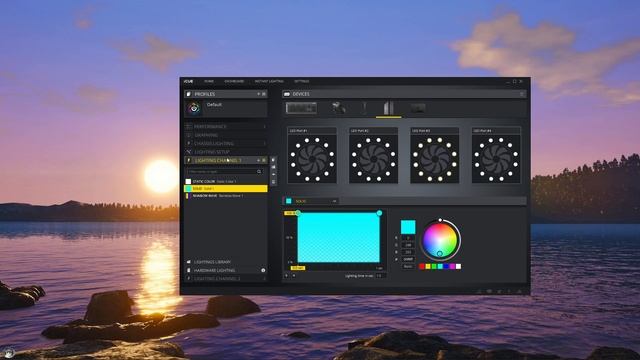
Task: Open the LIGHTING LIBRARY
Action: tap(226, 262)
